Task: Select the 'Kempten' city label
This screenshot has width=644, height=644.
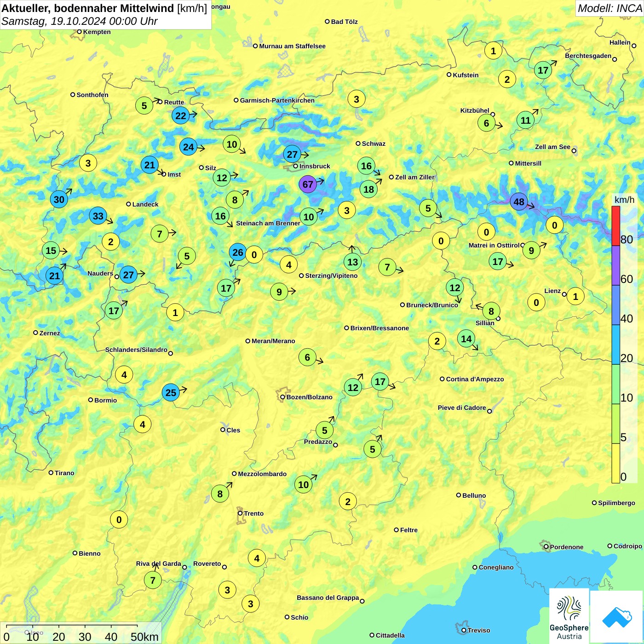Action: [x=97, y=32]
